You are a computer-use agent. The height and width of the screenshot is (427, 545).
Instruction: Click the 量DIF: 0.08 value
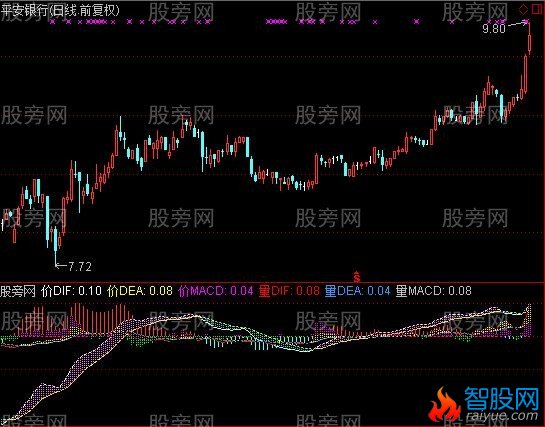(289, 291)
